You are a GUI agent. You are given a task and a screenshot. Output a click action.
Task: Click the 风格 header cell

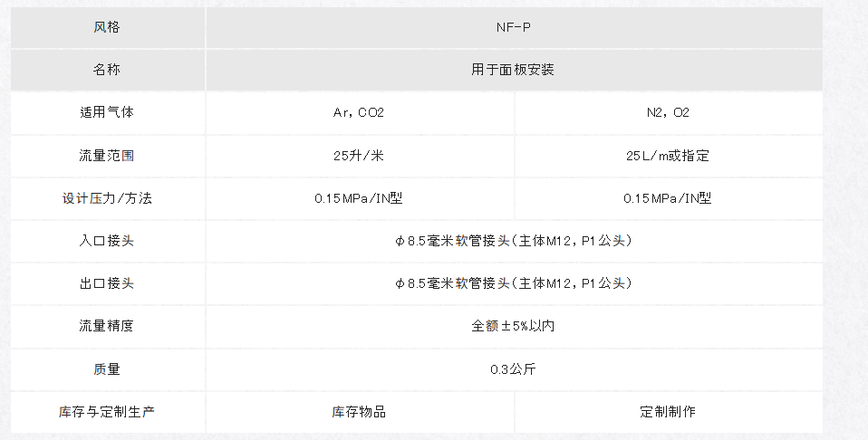coord(108,27)
